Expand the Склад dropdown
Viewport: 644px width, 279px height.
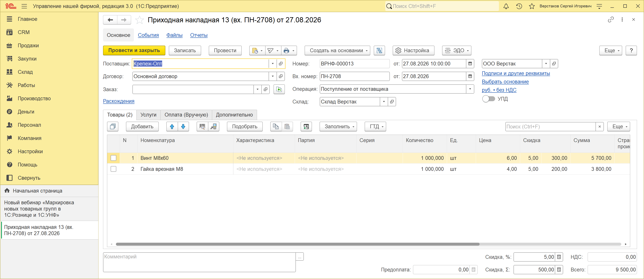[x=384, y=102]
